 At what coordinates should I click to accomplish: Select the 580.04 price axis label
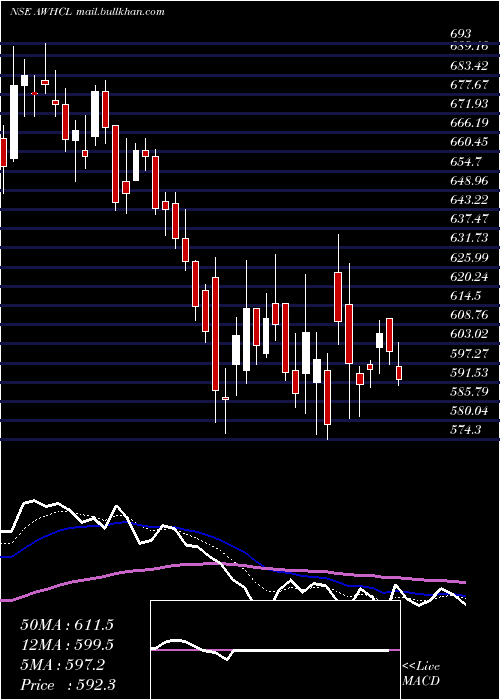click(469, 411)
